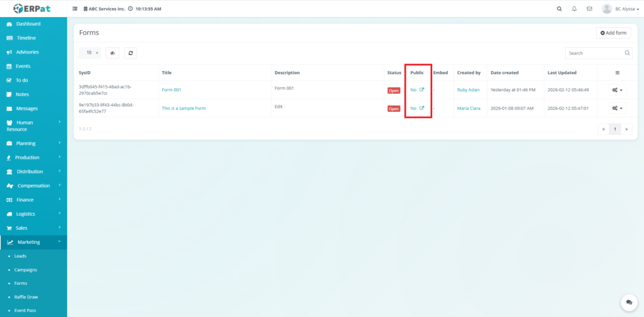The image size is (644, 317).
Task: Go to Dashboard in the sidebar
Action: pyautogui.click(x=28, y=24)
